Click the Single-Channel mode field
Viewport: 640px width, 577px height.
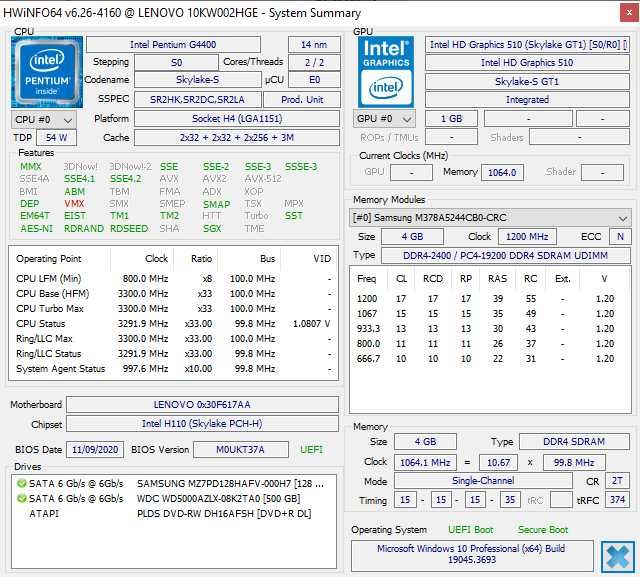pos(483,481)
